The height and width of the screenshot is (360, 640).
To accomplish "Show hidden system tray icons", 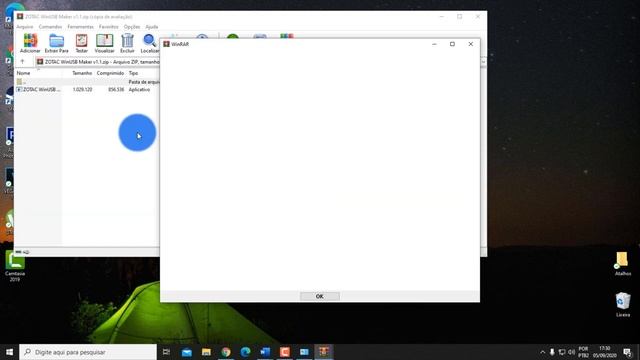I will click(x=542, y=352).
